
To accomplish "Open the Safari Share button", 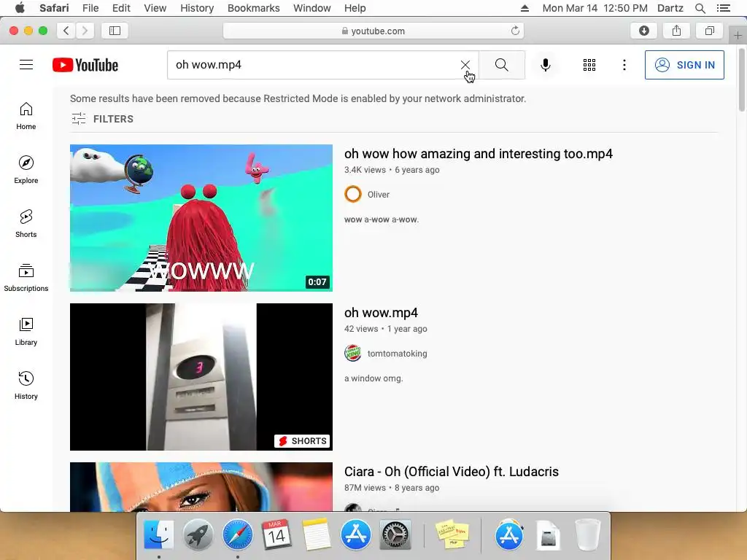I will pyautogui.click(x=676, y=31).
